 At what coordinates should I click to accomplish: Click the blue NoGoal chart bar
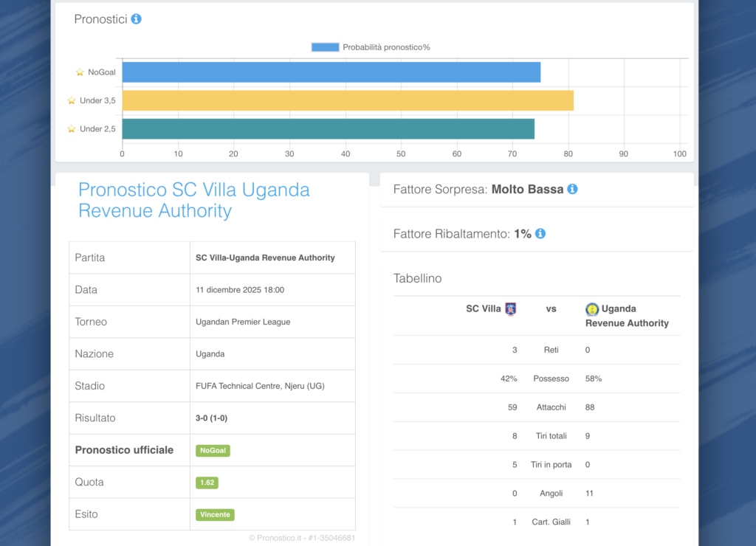tap(331, 72)
